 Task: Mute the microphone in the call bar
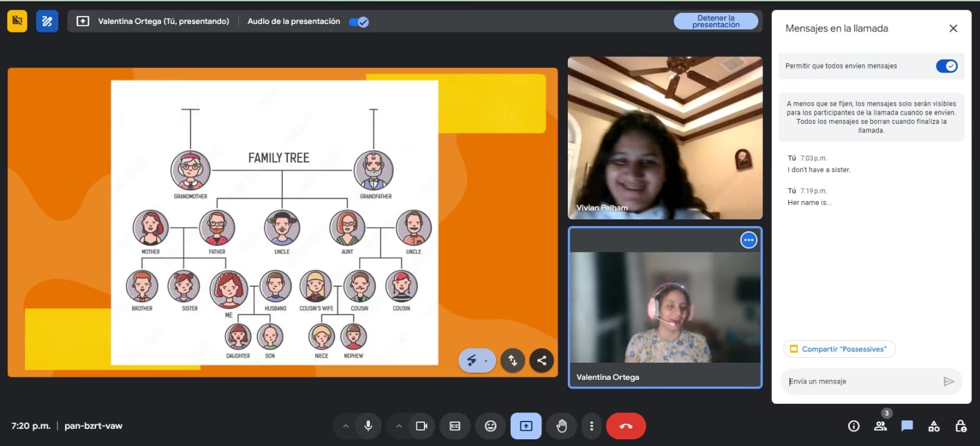click(368, 426)
